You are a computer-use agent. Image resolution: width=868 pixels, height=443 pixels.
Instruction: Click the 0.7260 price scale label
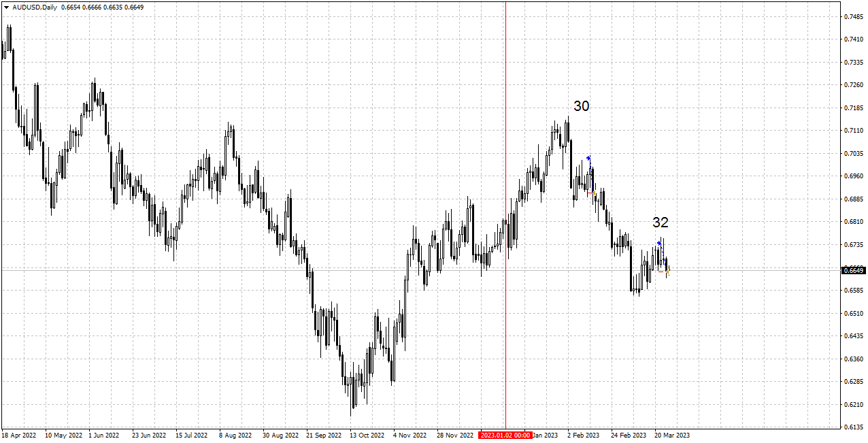click(853, 85)
